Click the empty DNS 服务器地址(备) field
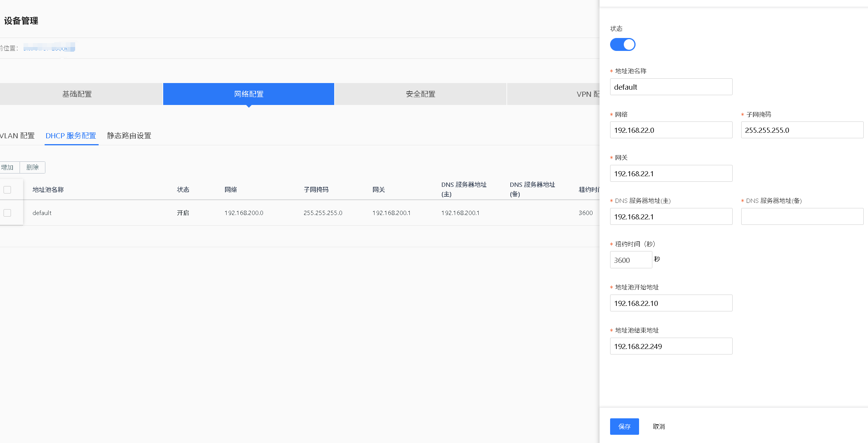This screenshot has height=443, width=868. click(x=802, y=217)
